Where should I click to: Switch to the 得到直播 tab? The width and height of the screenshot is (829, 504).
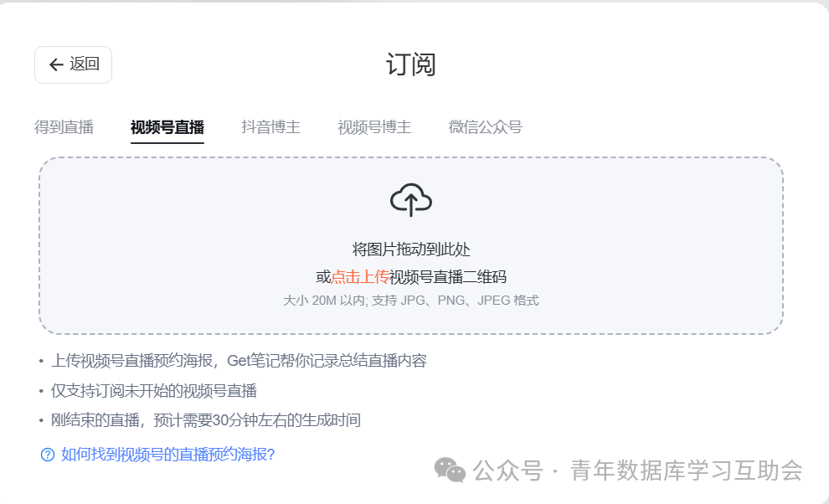click(x=64, y=127)
